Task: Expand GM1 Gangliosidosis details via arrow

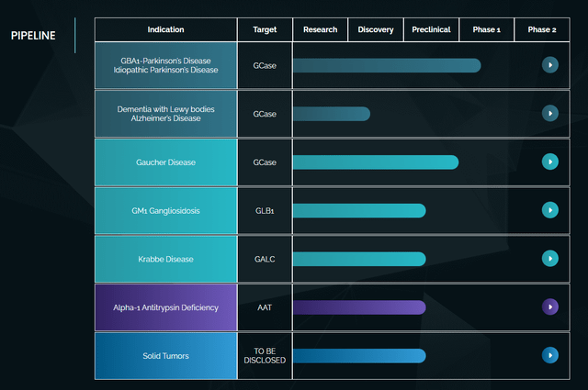Action: point(549,210)
